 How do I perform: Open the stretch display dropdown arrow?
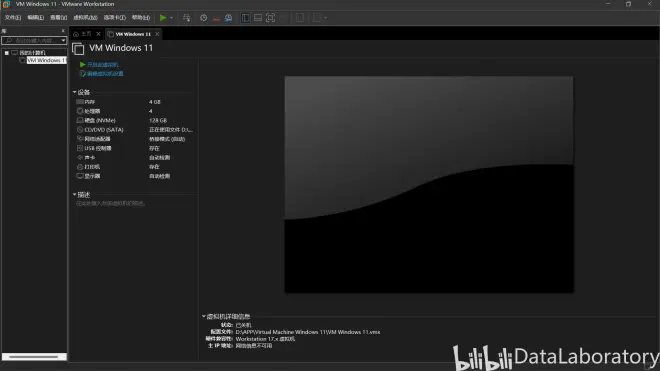click(325, 18)
